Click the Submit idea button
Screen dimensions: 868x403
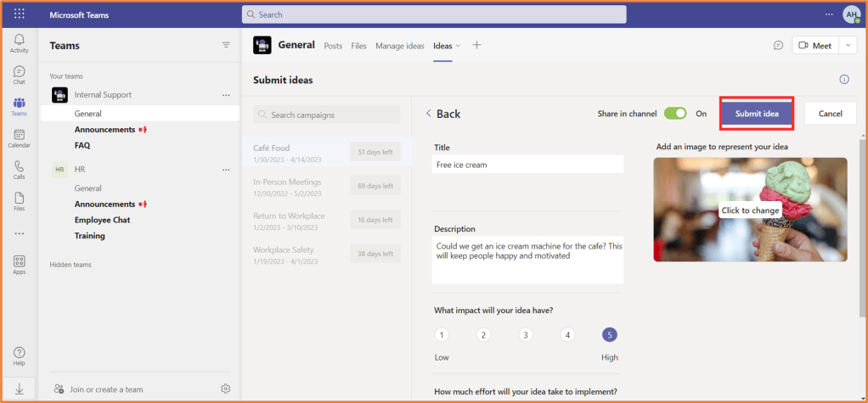point(757,114)
